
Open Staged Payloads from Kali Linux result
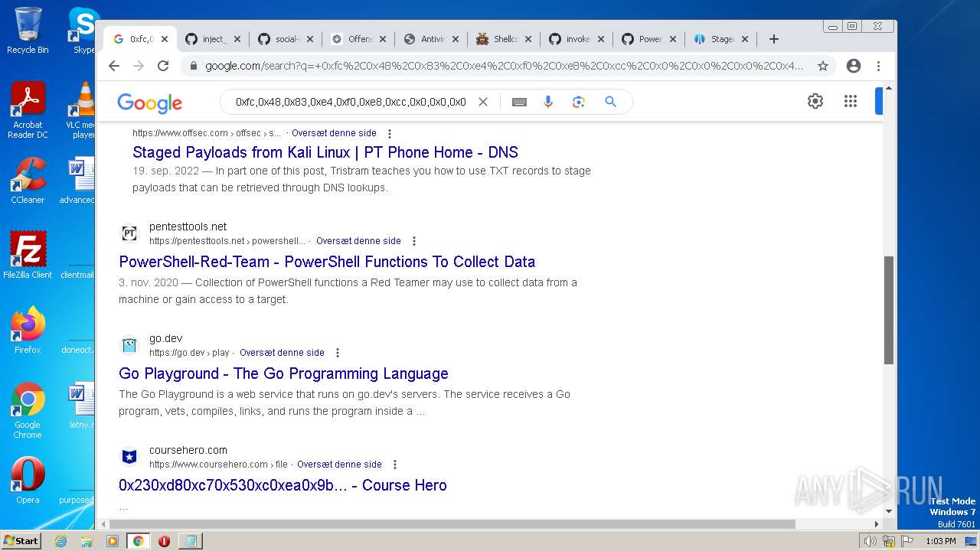(x=325, y=152)
